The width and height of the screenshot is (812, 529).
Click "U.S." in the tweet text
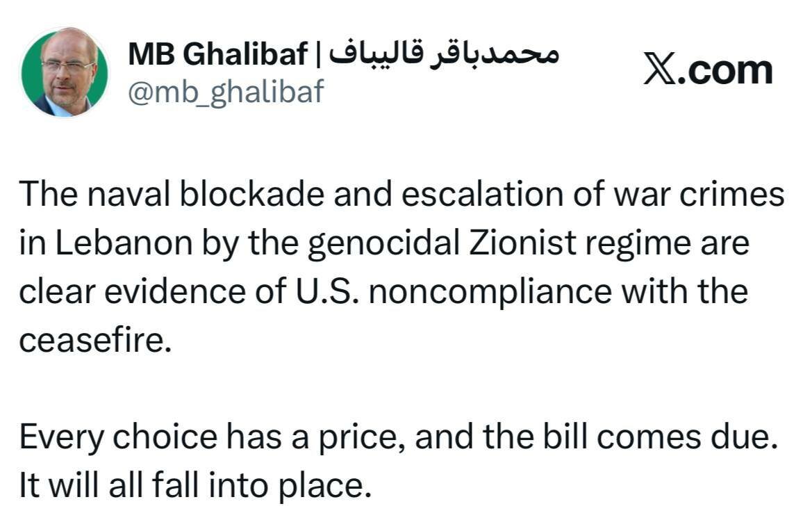point(326,291)
